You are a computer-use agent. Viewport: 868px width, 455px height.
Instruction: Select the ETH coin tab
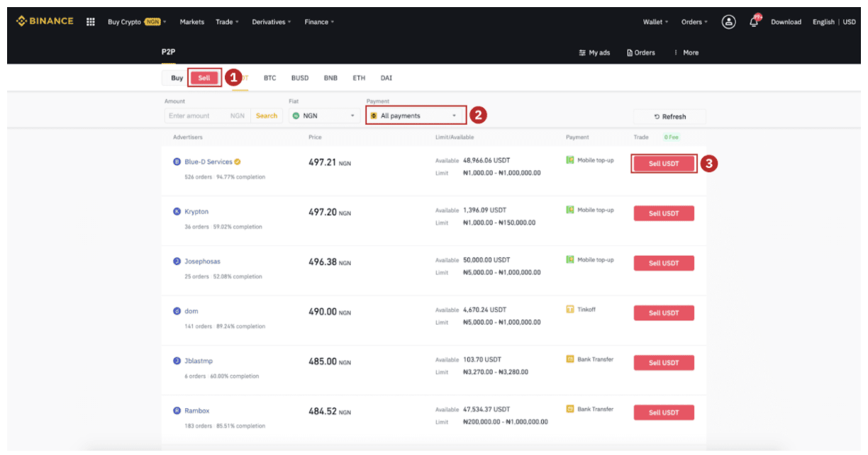pyautogui.click(x=359, y=78)
